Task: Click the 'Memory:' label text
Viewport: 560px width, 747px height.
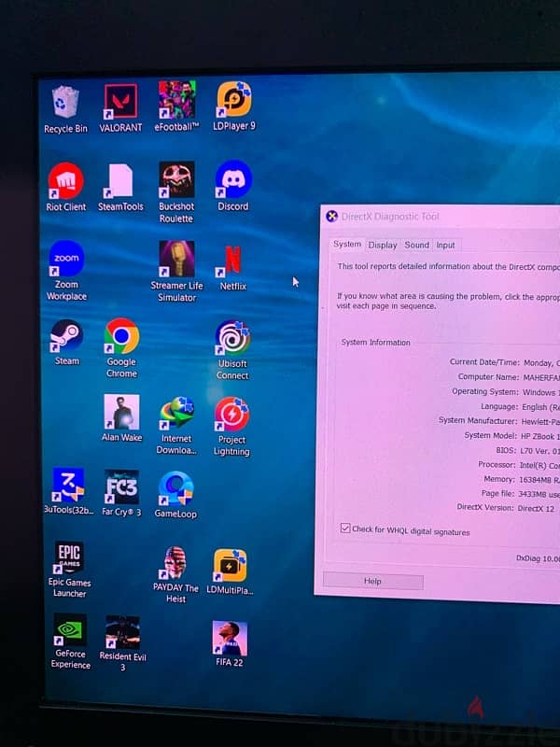Action: (x=499, y=479)
